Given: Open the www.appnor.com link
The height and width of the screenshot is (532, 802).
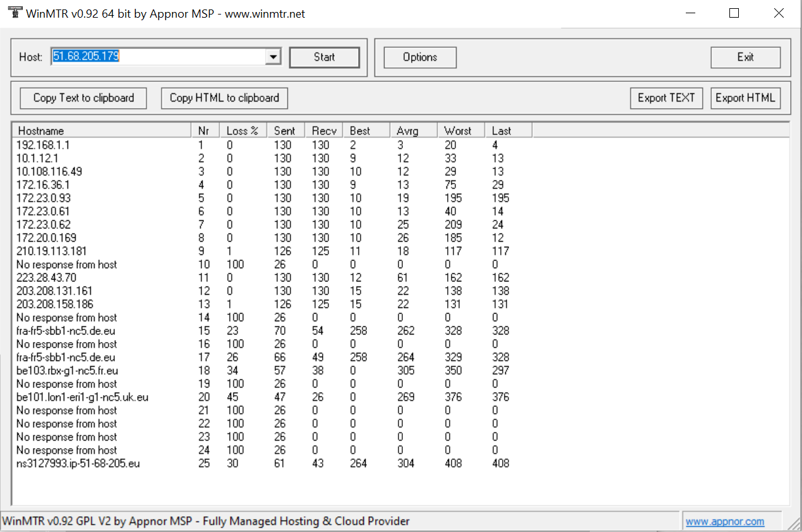Looking at the screenshot, I should (x=724, y=521).
